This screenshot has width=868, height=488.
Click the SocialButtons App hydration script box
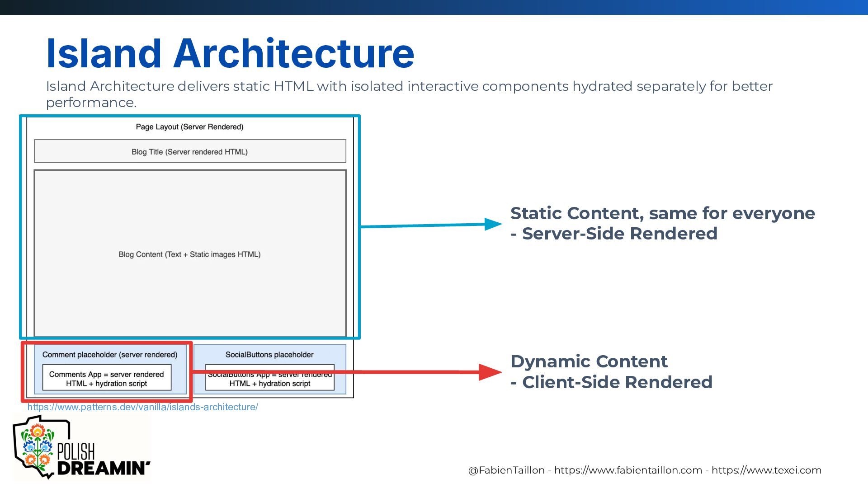click(x=269, y=383)
